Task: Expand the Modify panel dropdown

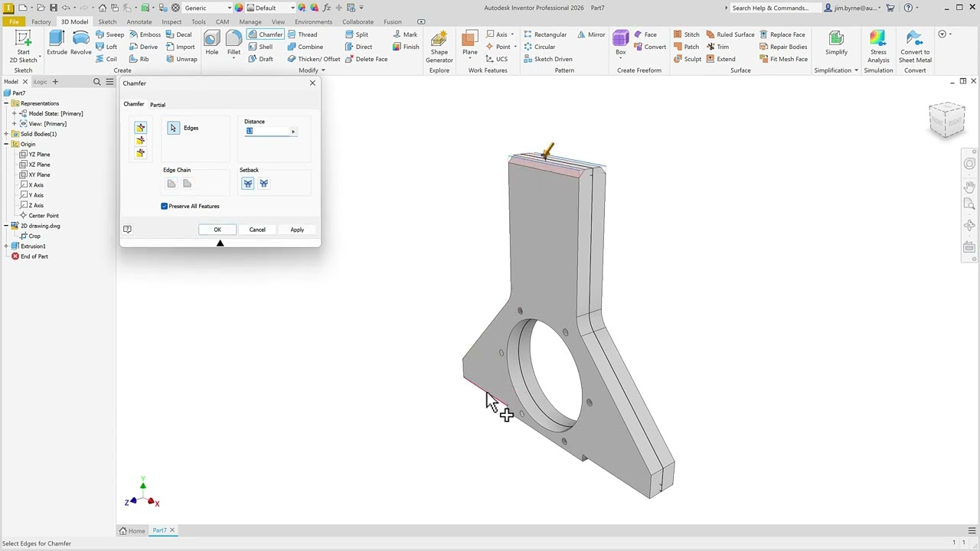Action: (x=312, y=70)
